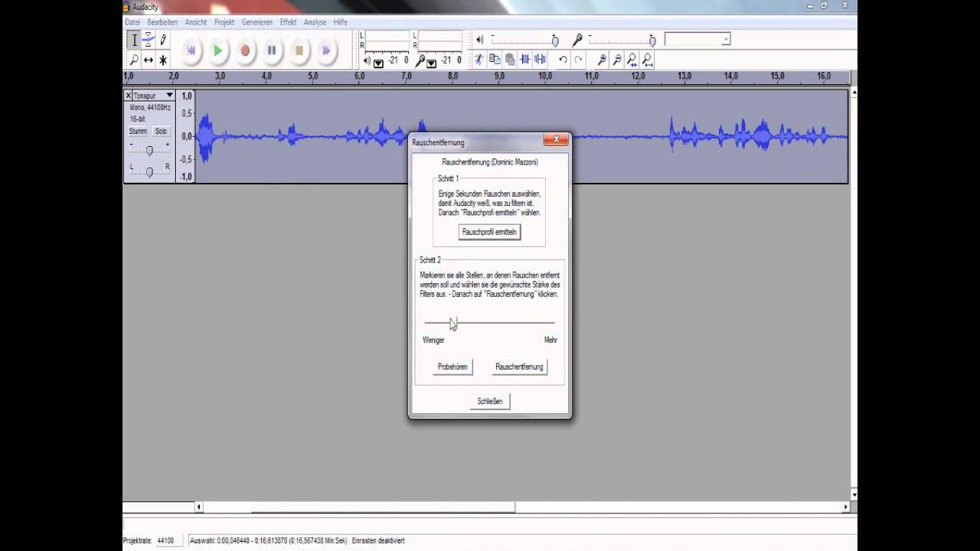Click the Redo arrow icon
Viewport: 980px width, 551px height.
click(x=578, y=59)
